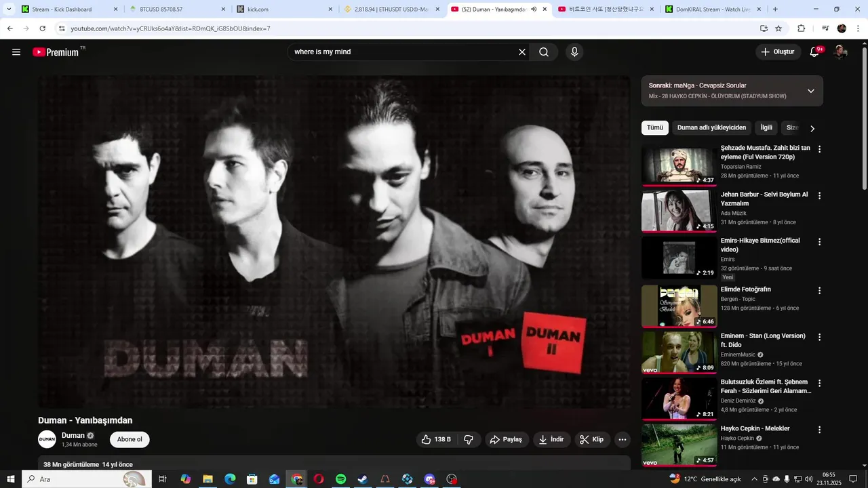Viewport: 868px width, 488px height.
Task: Clear the search text with X icon
Action: (522, 52)
